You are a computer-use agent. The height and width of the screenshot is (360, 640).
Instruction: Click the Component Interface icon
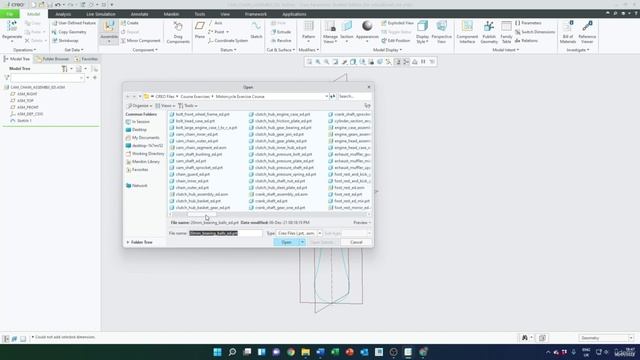click(467, 27)
